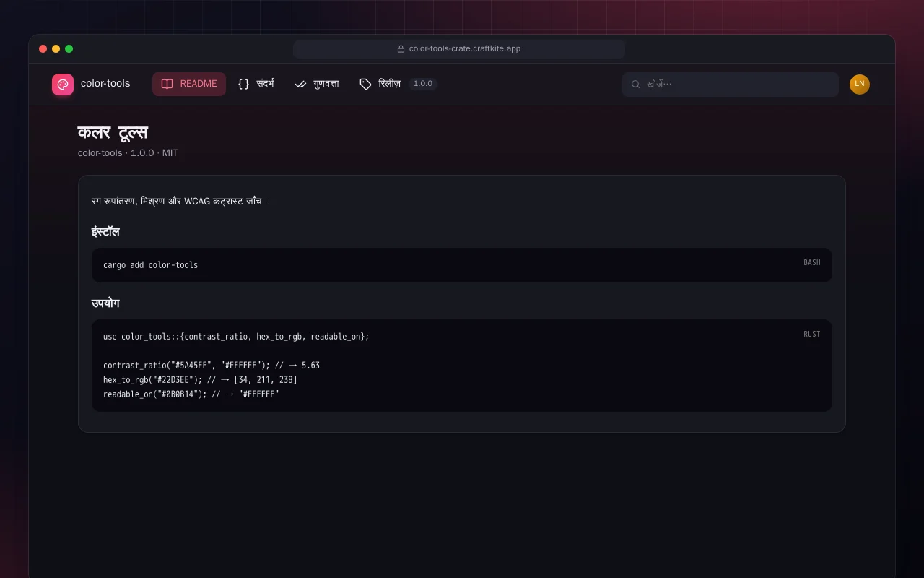Screen dimensions: 924x578
Task: Click the lock icon in address bar
Action: [401, 49]
